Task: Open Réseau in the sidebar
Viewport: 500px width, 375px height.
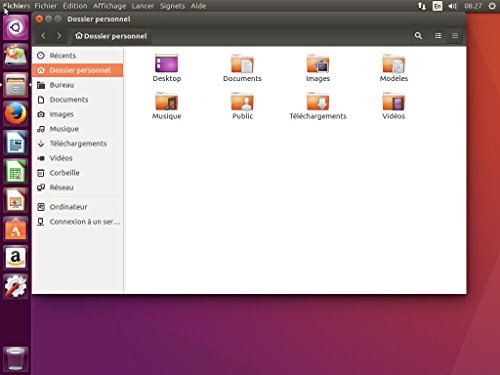Action: tap(78, 188)
